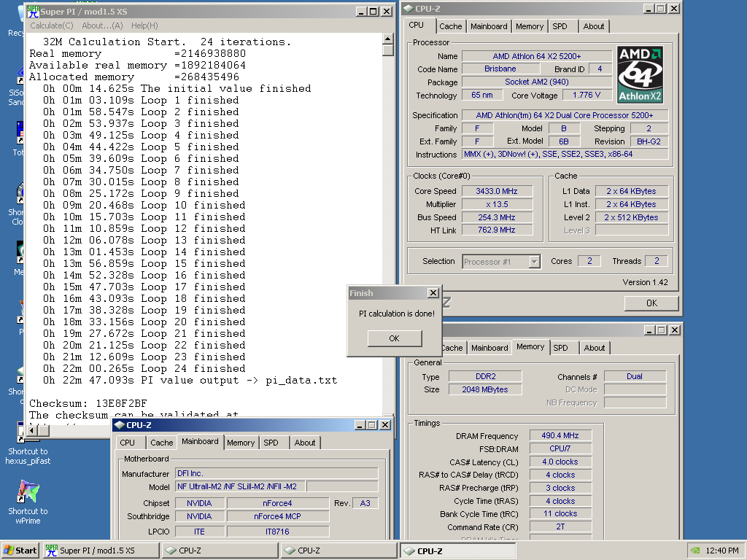Click OK button in the CPU-Z processor window

click(651, 303)
